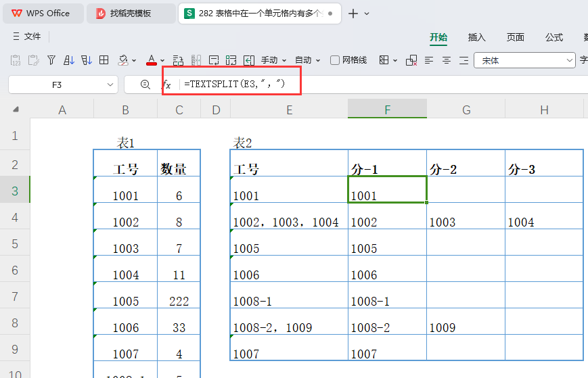This screenshot has height=378, width=588.
Task: Click the greyed column width icon
Action: [x=196, y=60]
